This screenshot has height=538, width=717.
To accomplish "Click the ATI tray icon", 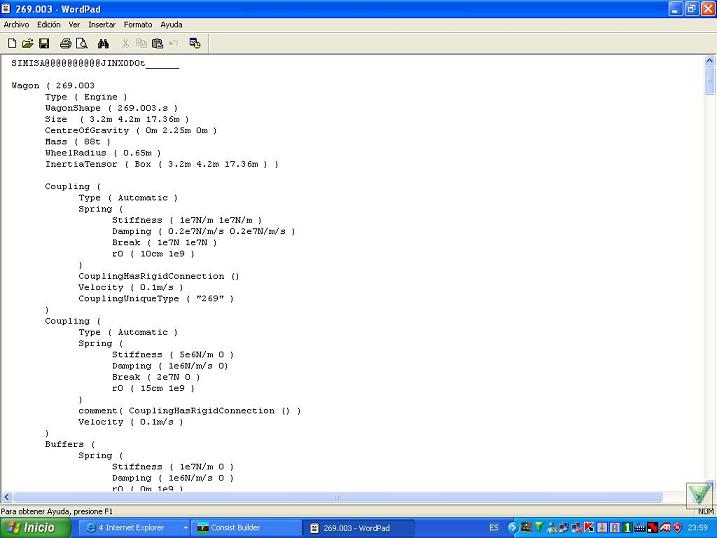I will pos(664,527).
